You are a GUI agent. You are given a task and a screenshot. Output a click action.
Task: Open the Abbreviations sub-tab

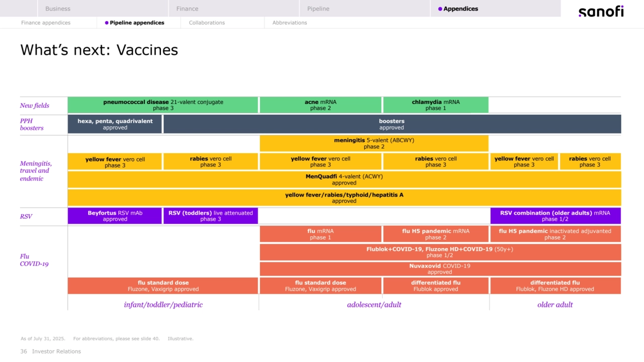(x=290, y=23)
